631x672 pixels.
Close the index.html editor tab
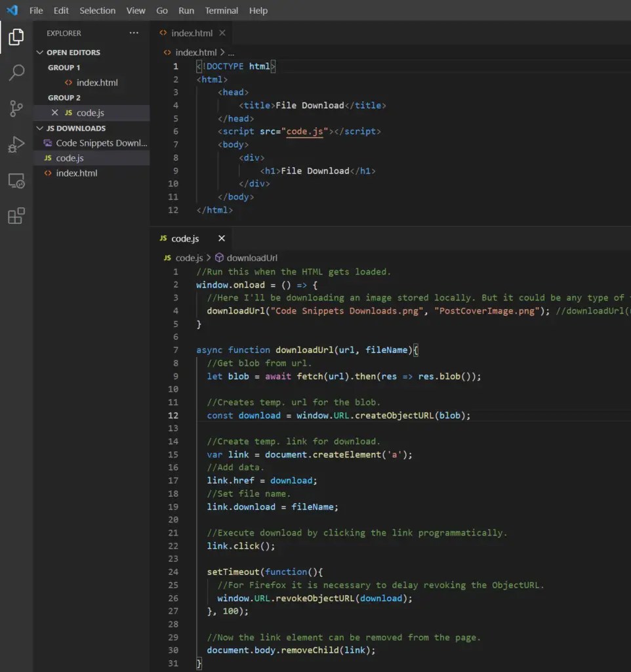point(222,33)
